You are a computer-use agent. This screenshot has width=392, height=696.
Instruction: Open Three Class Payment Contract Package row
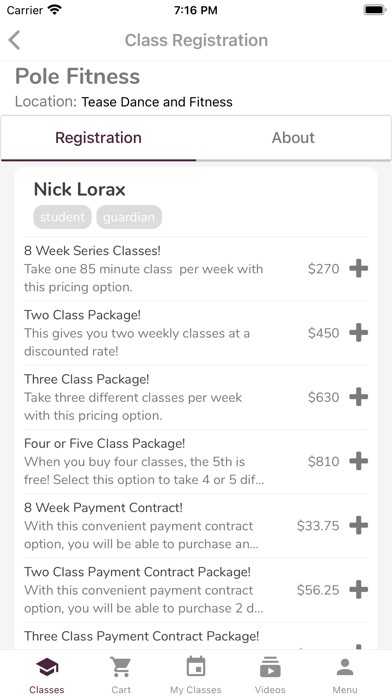196,637
